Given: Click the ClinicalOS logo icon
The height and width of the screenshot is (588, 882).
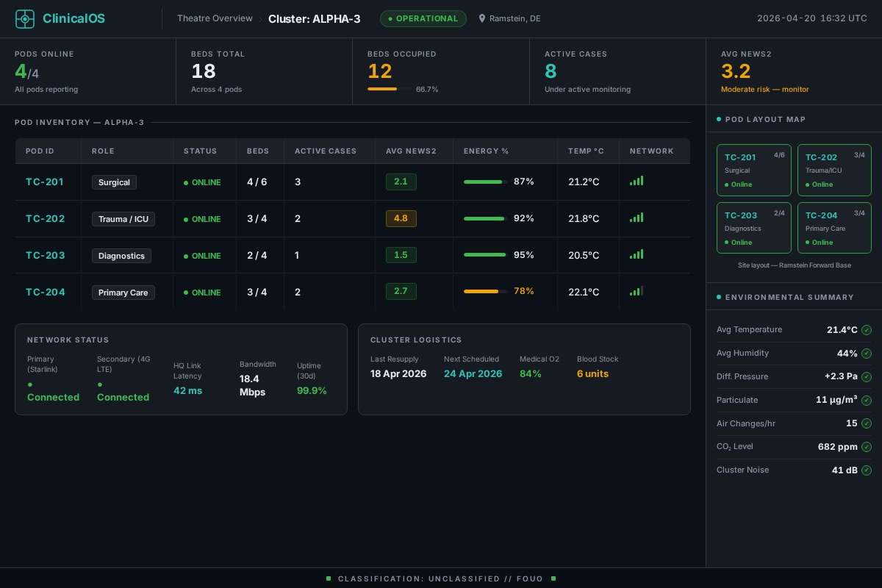Looking at the screenshot, I should (x=25, y=19).
